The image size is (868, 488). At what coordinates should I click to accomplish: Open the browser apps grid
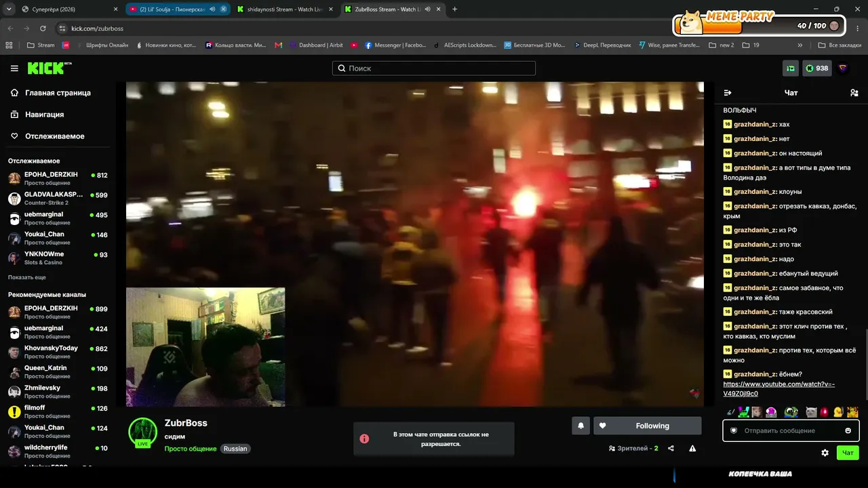(x=9, y=45)
